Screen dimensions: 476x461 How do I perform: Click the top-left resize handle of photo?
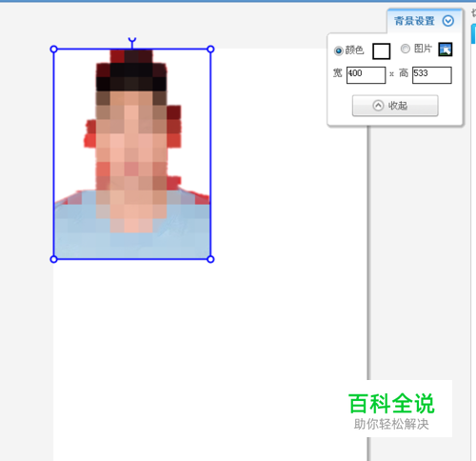point(53,50)
